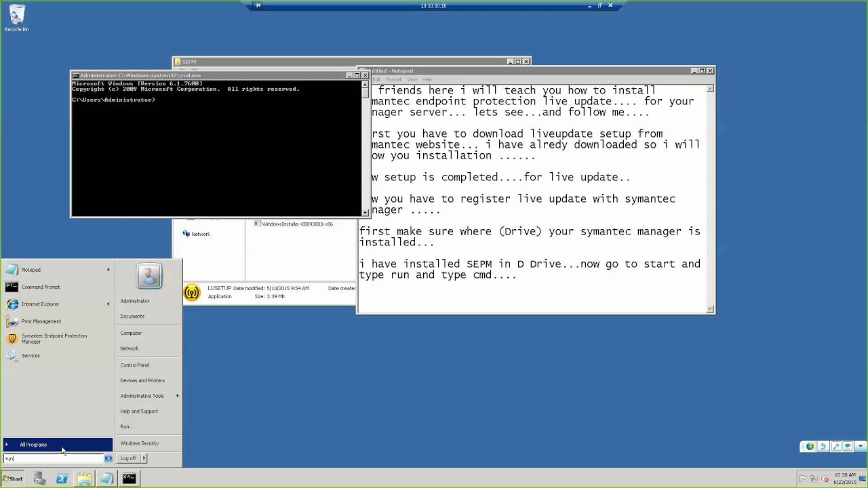Click the pin icon on remote session bar
Screen dimensions: 868x488
(258, 5)
